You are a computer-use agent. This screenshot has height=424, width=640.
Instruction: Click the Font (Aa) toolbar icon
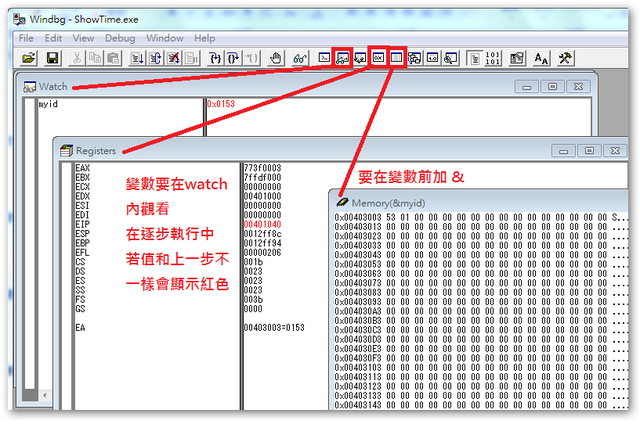(541, 59)
